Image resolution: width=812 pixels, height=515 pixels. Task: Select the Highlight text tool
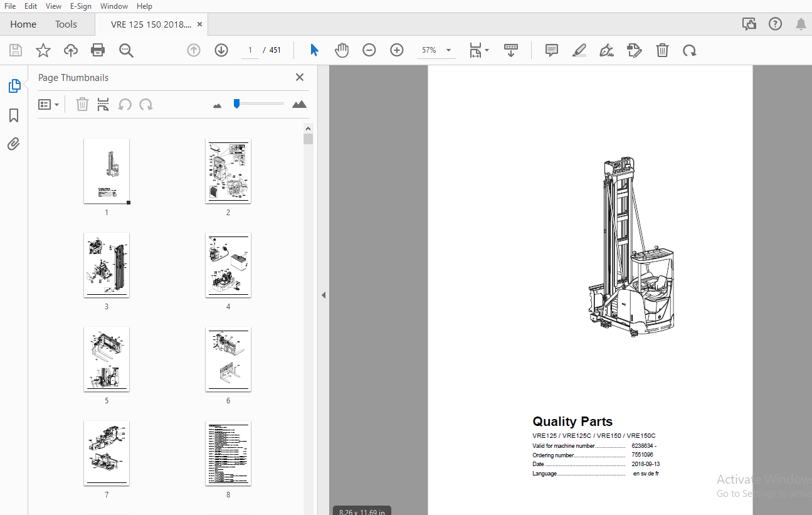[579, 50]
